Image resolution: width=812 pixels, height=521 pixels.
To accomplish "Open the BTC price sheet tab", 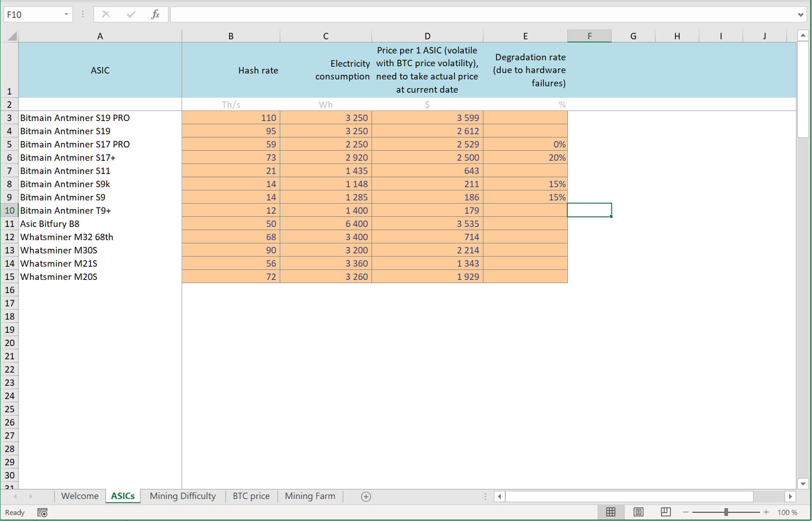I will [251, 496].
